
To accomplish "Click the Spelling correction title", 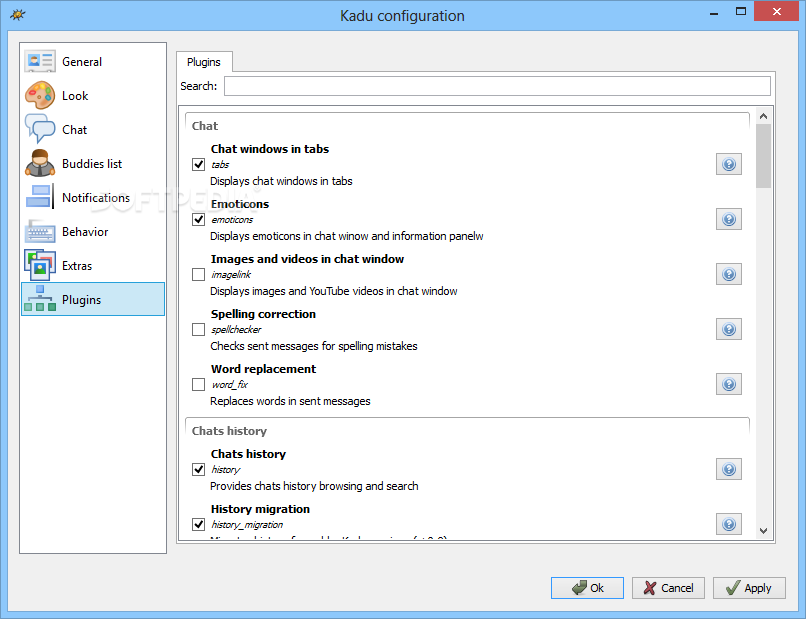I will 263,314.
